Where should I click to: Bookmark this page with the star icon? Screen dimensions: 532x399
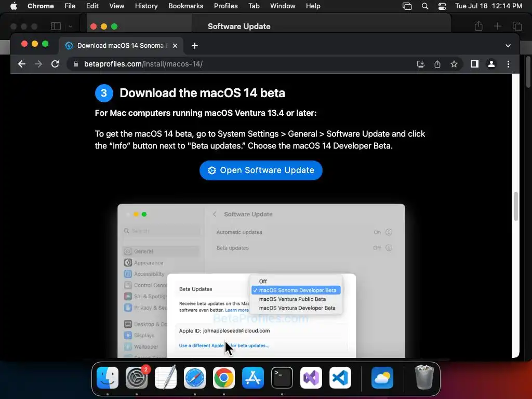454,64
